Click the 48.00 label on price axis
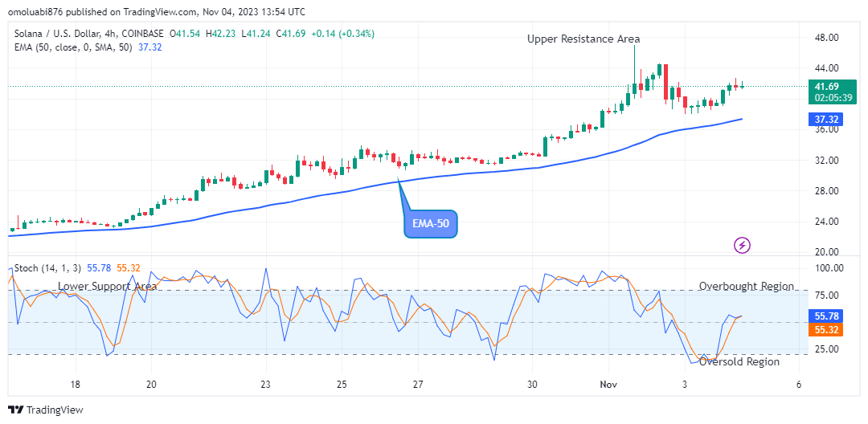868x424 pixels. coord(827,38)
